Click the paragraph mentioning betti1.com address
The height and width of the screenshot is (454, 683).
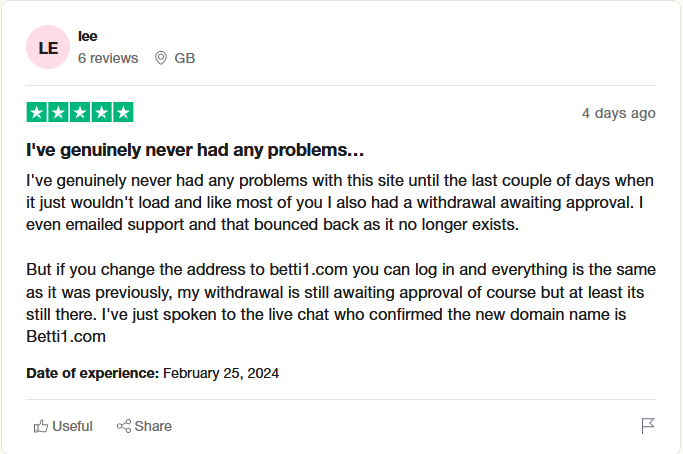[x=340, y=303]
